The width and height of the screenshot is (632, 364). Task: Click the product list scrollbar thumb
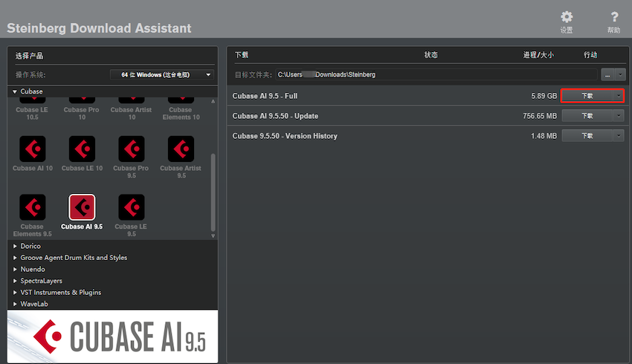213,192
